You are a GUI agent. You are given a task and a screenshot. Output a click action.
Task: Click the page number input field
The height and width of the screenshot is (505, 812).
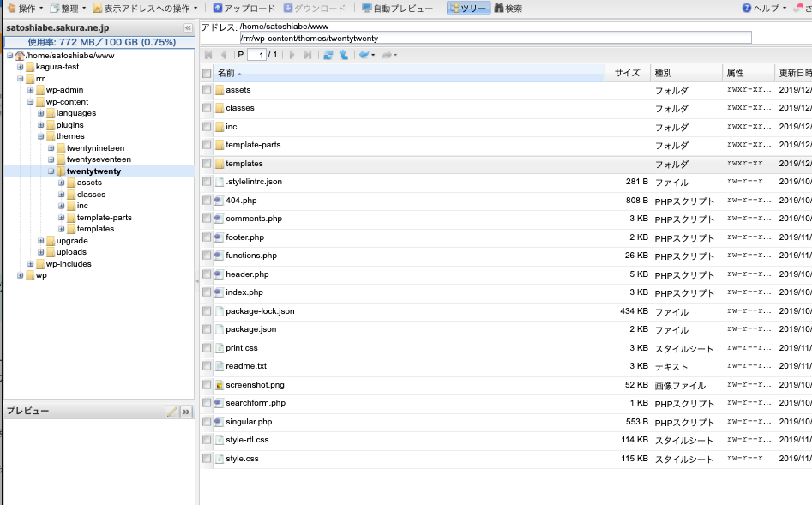click(256, 55)
